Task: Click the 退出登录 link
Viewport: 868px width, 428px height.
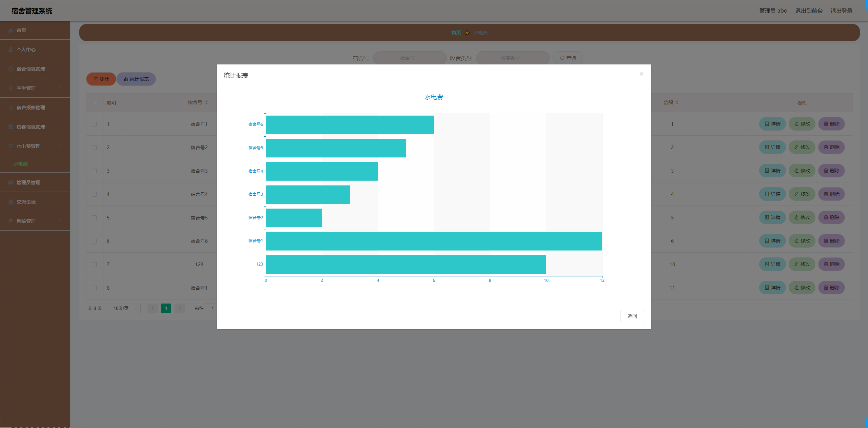Action: coord(841,11)
